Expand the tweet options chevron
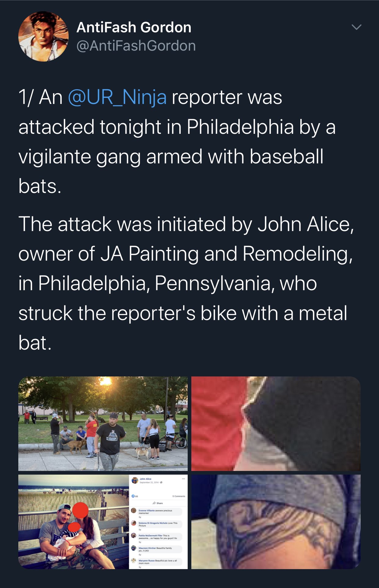This screenshot has width=379, height=588. click(356, 27)
